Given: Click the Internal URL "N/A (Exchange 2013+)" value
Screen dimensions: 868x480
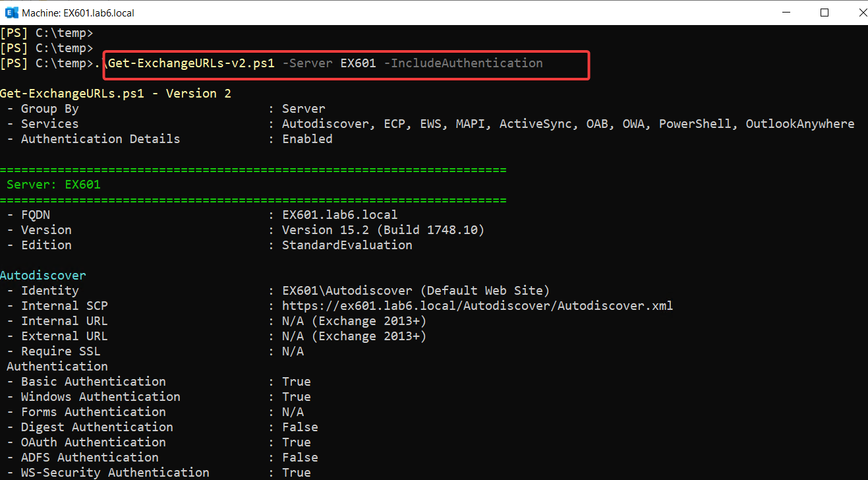Looking at the screenshot, I should click(355, 321).
